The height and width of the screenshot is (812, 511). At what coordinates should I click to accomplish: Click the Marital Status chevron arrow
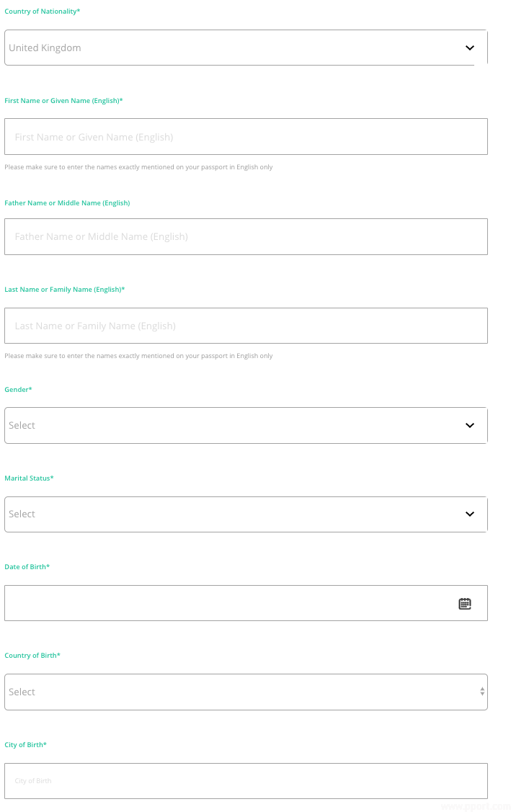click(x=470, y=514)
